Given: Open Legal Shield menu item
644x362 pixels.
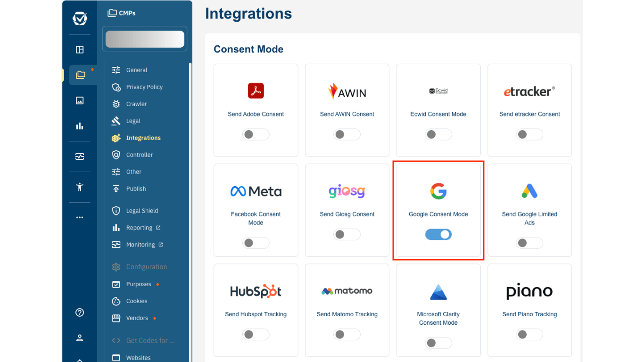Looking at the screenshot, I should (x=135, y=211).
